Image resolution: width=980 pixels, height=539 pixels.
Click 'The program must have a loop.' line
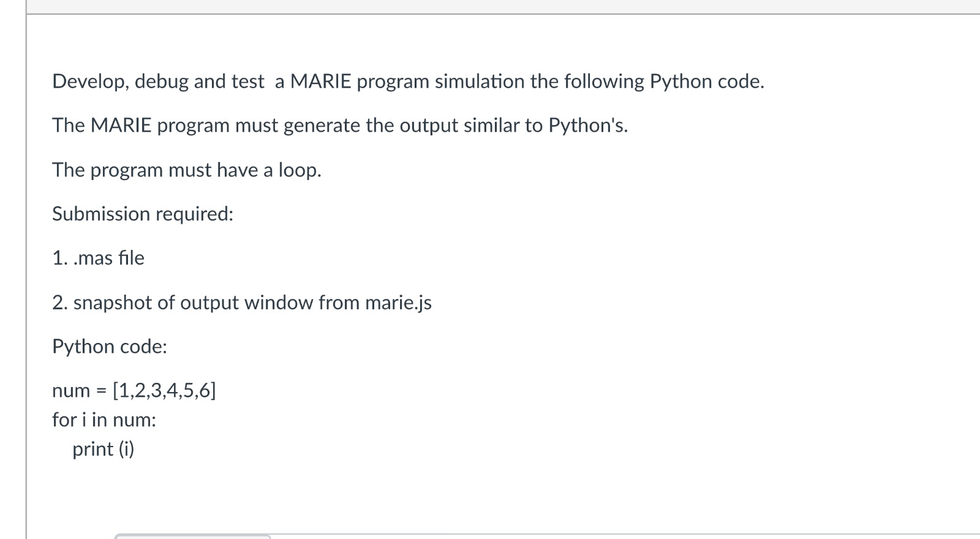[187, 170]
